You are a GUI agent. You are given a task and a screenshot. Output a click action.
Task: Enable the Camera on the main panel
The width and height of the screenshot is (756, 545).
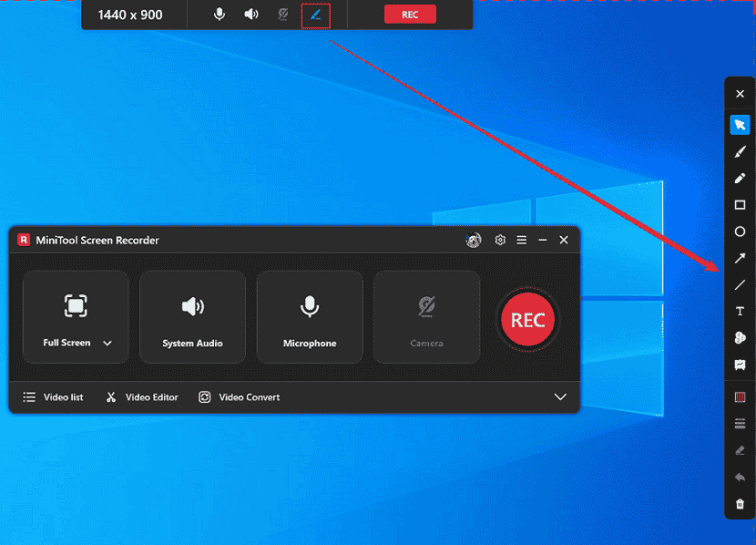click(x=426, y=316)
